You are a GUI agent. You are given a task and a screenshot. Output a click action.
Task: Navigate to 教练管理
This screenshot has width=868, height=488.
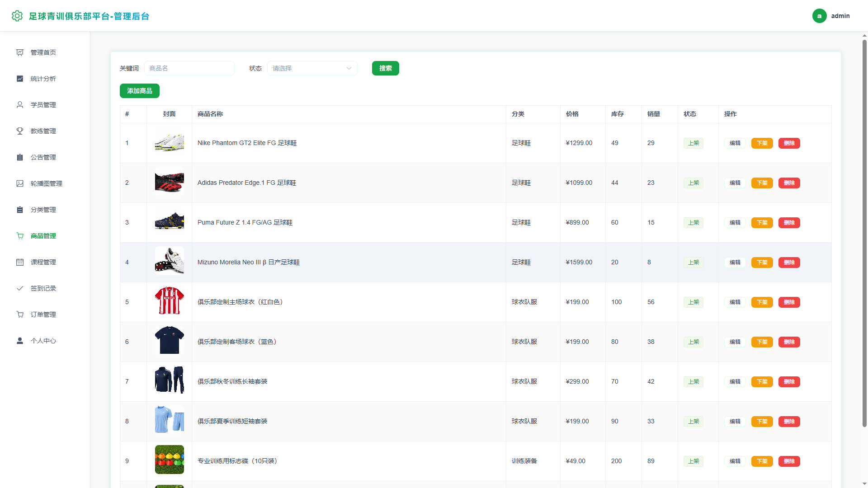pyautogui.click(x=45, y=131)
